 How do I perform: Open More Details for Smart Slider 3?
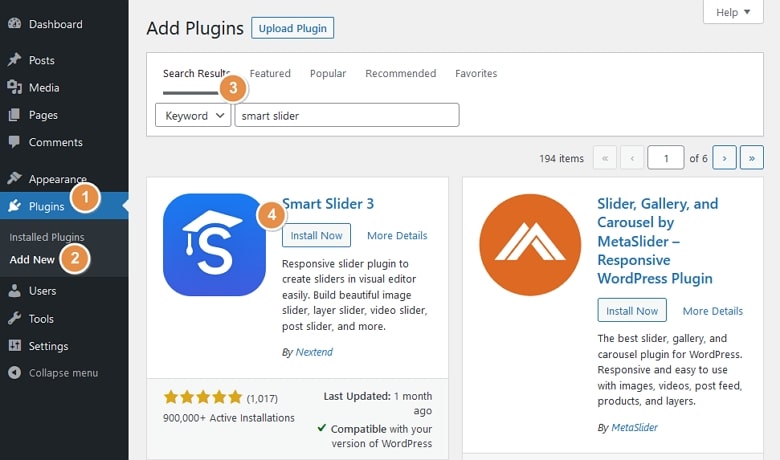(x=397, y=235)
